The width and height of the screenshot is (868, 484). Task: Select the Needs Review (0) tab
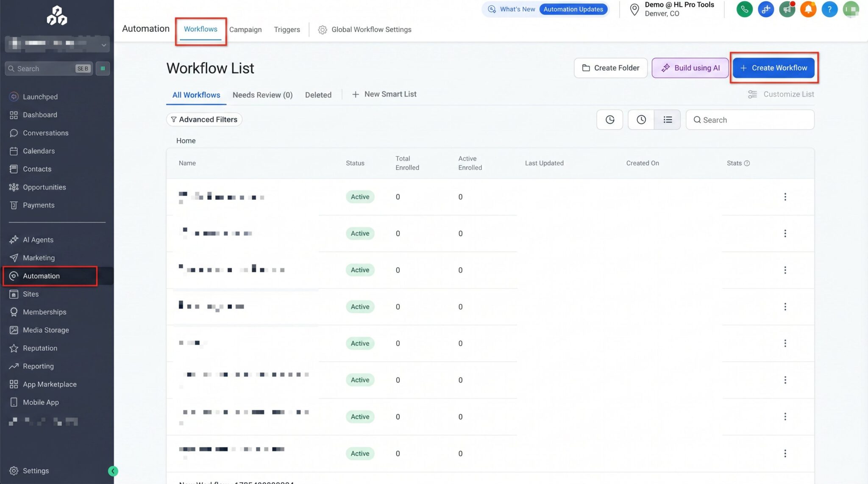click(x=262, y=95)
